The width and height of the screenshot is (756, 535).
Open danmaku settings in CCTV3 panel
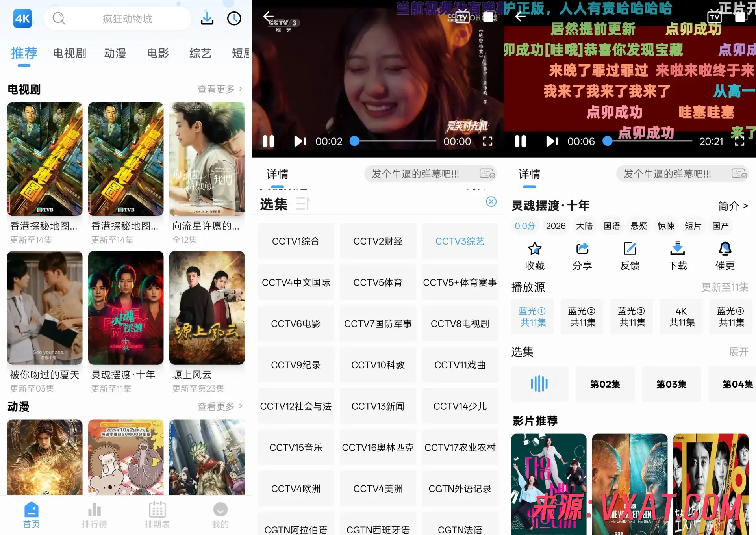point(487,174)
